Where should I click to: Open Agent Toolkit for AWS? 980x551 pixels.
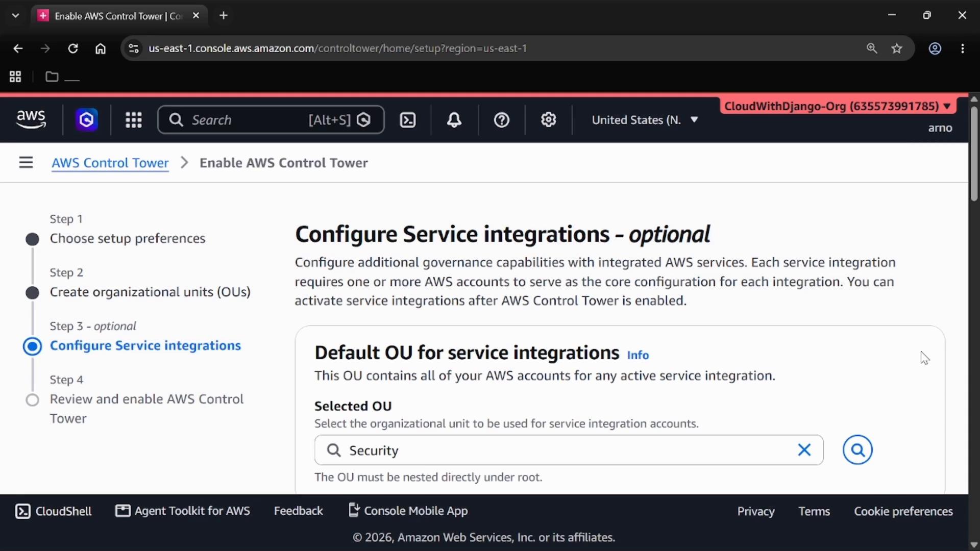point(183,511)
